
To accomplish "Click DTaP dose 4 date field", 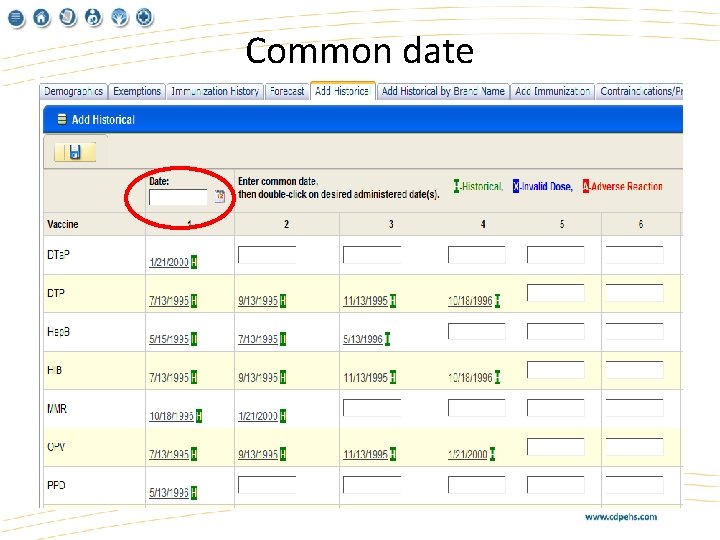I will tap(477, 255).
